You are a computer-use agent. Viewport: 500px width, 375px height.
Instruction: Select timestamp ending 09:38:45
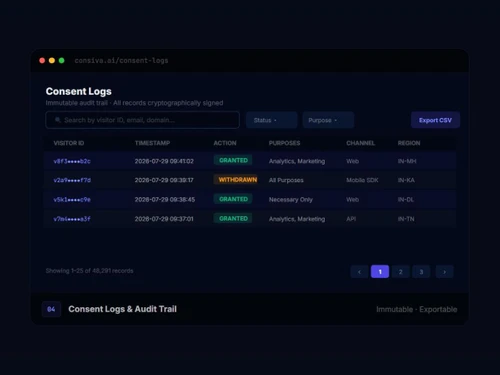[165, 200]
